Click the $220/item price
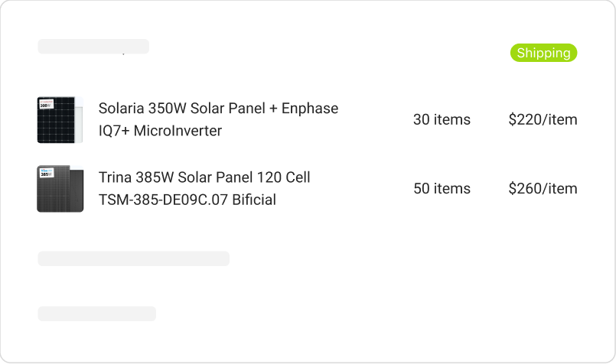Image resolution: width=616 pixels, height=364 pixels. click(543, 120)
